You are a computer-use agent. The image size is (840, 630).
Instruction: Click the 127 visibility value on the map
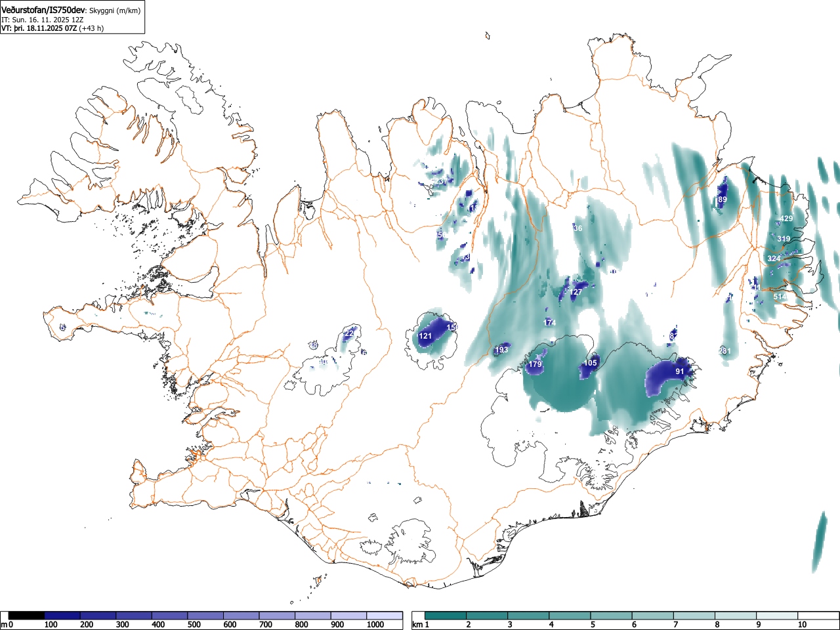[x=576, y=292]
